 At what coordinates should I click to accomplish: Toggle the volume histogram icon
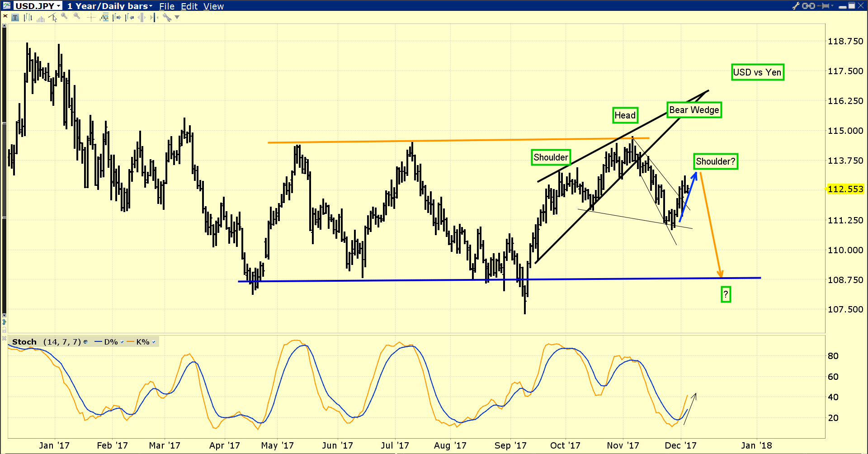tap(41, 19)
